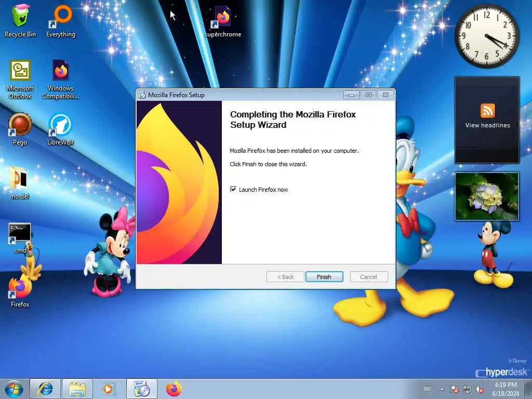Click the RSS View headlines gadget
This screenshot has width=532, height=399.
(x=487, y=119)
